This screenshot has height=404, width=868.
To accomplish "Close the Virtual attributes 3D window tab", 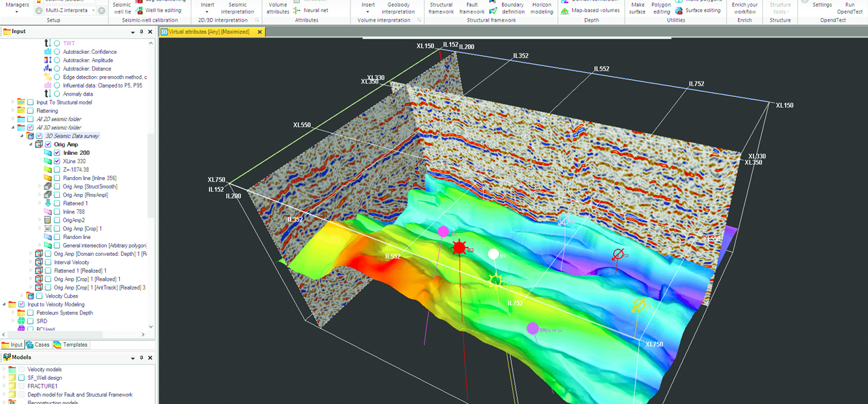I will click(x=260, y=32).
